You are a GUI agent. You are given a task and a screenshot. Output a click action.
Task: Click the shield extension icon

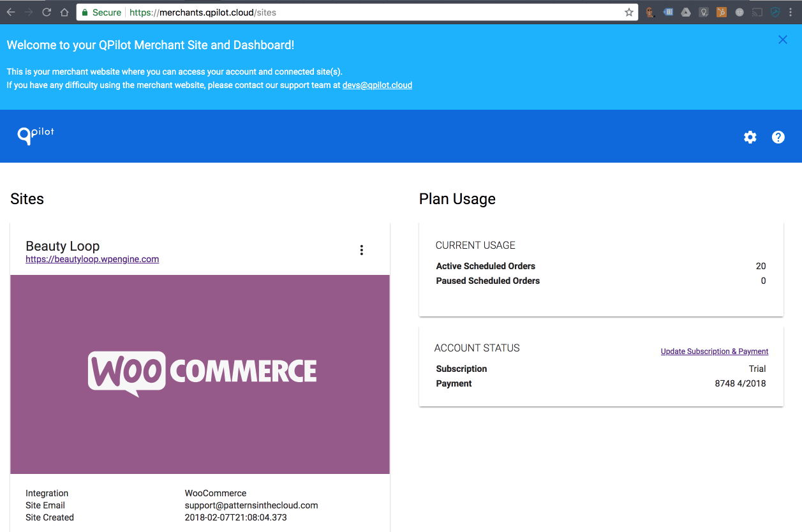pyautogui.click(x=775, y=12)
